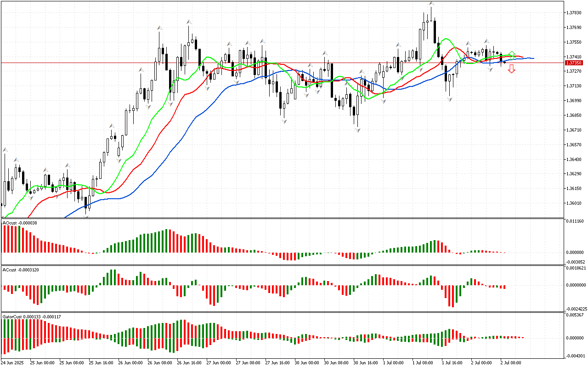Screen dimensions: 588x368
Task: Click the 0.011160 AO scale value
Action: (x=575, y=222)
